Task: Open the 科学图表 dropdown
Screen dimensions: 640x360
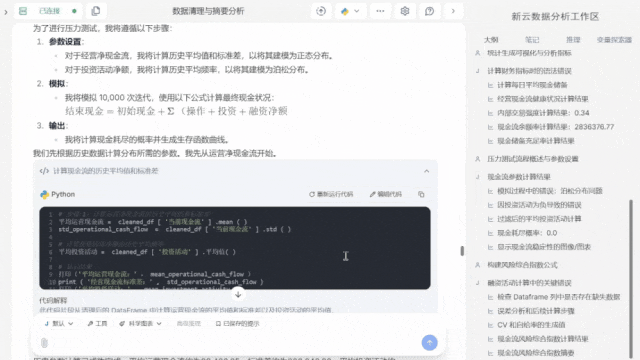Action: (x=140, y=324)
